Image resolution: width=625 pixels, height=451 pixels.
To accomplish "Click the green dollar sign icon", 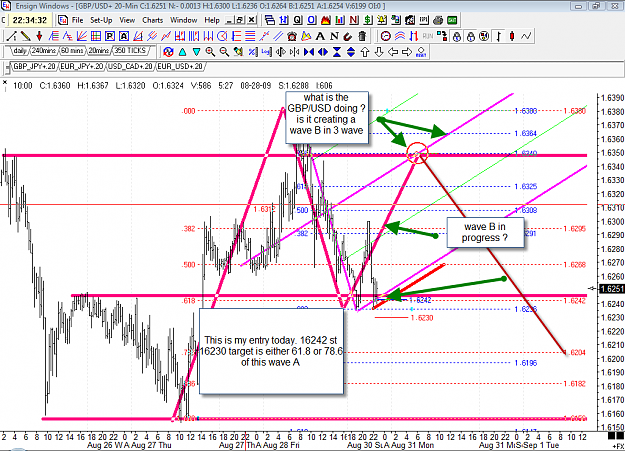I will (368, 20).
